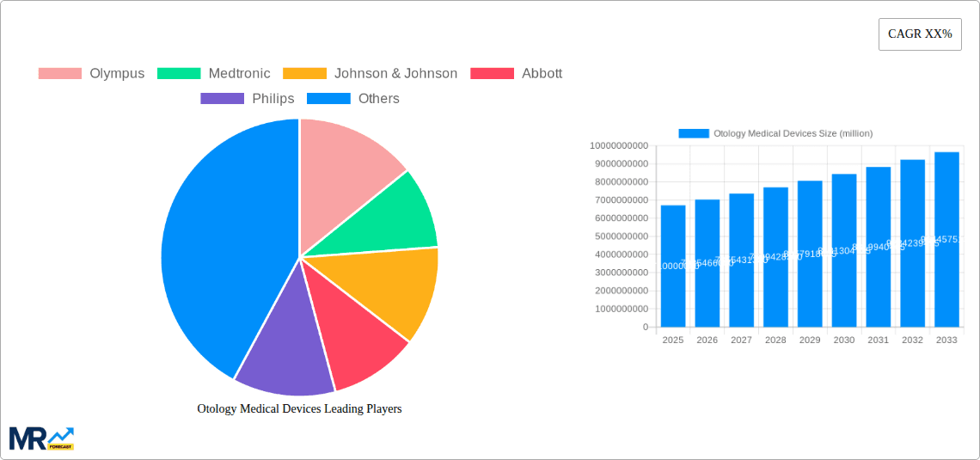Viewport: 980px width, 460px height.
Task: Toggle Olympus legend color swatch
Action: pos(59,74)
